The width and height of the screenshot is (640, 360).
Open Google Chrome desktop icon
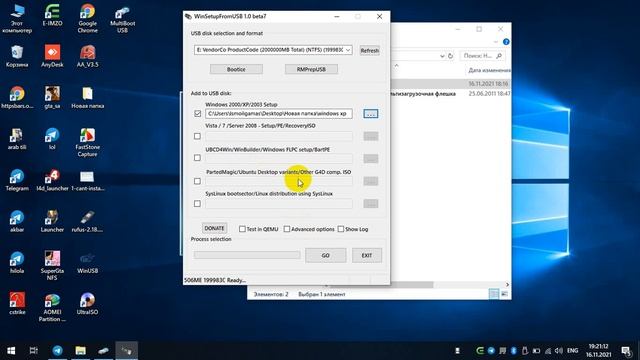pyautogui.click(x=87, y=19)
